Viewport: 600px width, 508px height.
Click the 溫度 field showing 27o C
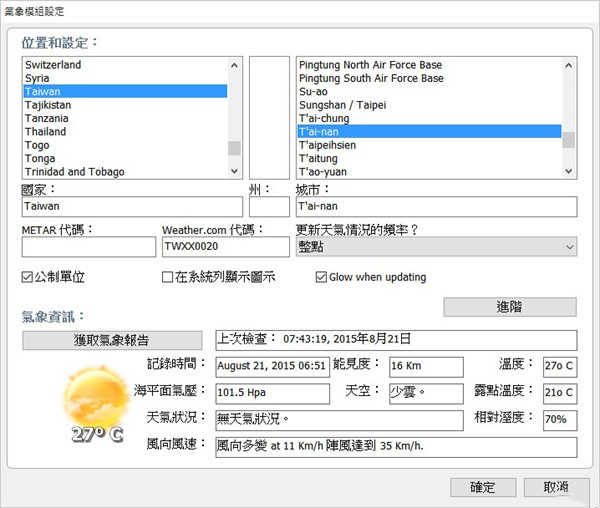560,367
